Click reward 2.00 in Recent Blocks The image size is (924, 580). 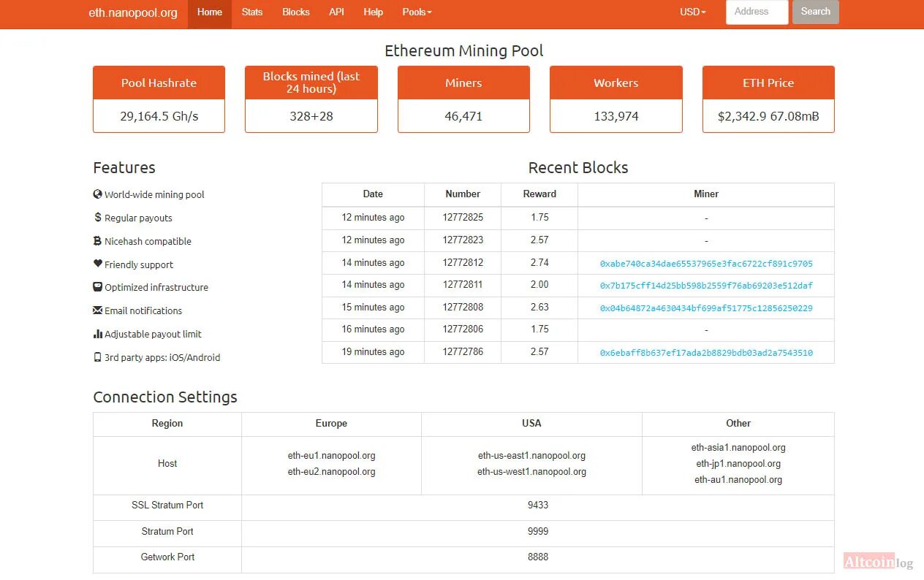click(x=539, y=284)
